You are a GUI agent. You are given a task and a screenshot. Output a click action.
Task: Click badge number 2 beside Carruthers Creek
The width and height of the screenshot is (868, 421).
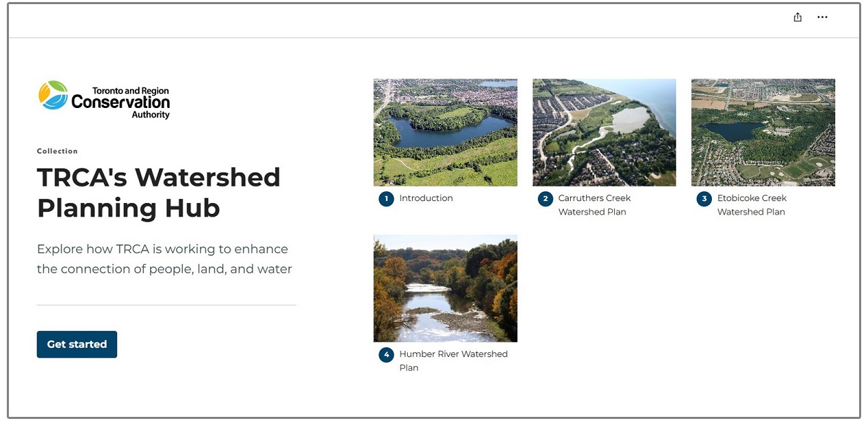click(x=545, y=199)
